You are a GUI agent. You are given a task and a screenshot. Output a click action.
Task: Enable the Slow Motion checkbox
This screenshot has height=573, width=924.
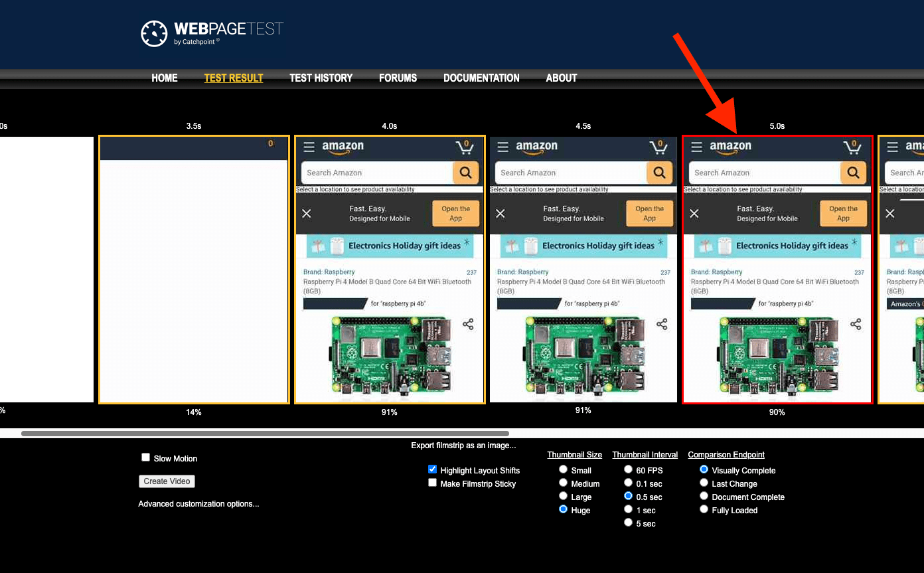(145, 457)
